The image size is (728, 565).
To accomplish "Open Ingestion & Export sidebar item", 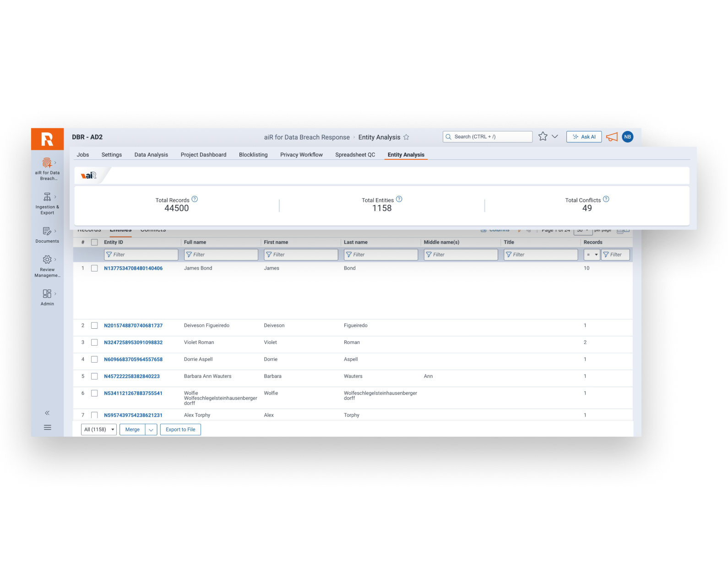I will point(47,203).
